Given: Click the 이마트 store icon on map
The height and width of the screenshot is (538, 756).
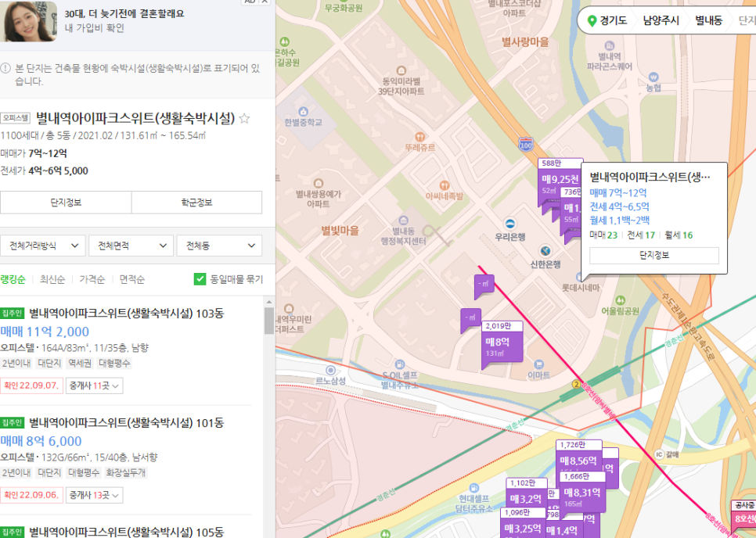Looking at the screenshot, I should coord(538,364).
